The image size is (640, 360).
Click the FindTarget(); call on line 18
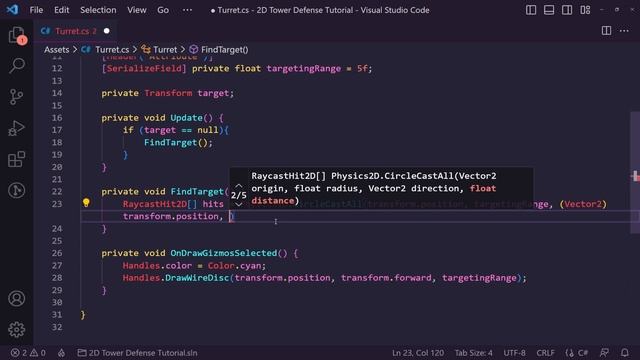coord(178,142)
